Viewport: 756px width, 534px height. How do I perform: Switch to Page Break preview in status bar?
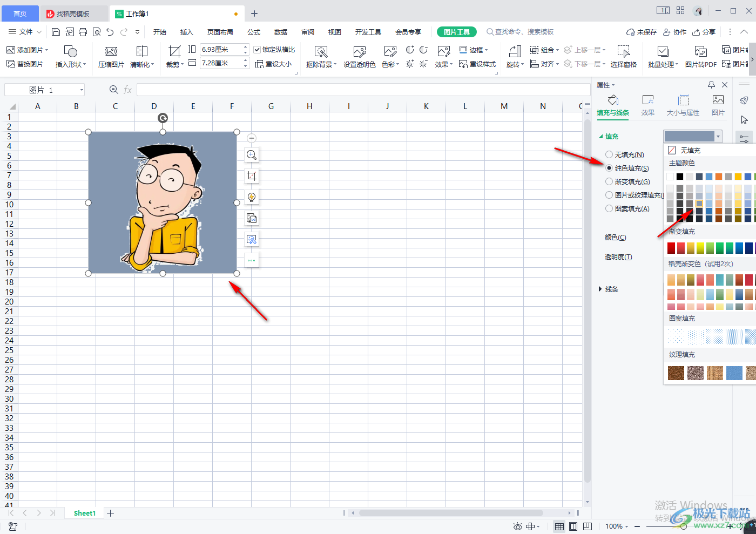(588, 526)
